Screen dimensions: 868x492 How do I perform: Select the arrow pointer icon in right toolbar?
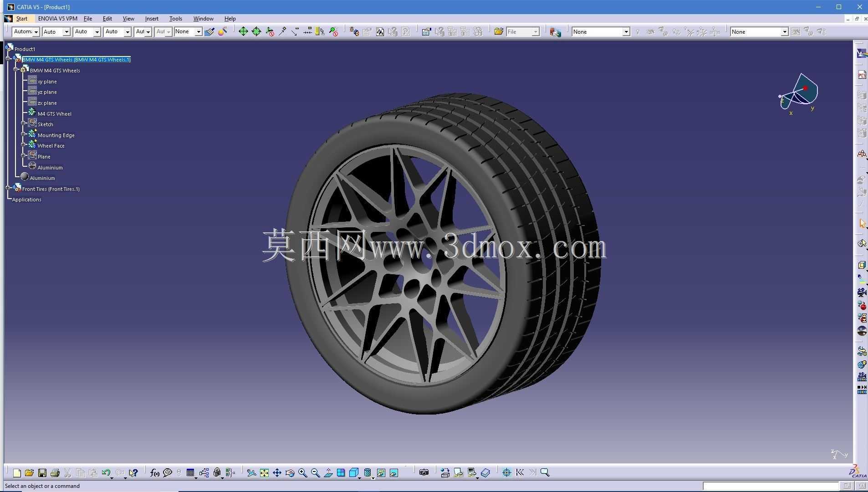coord(862,223)
